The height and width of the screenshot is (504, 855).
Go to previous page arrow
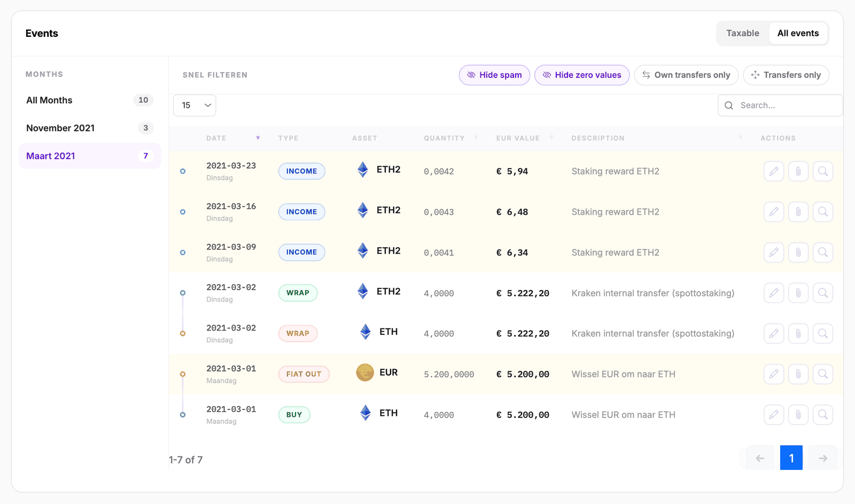coord(760,458)
